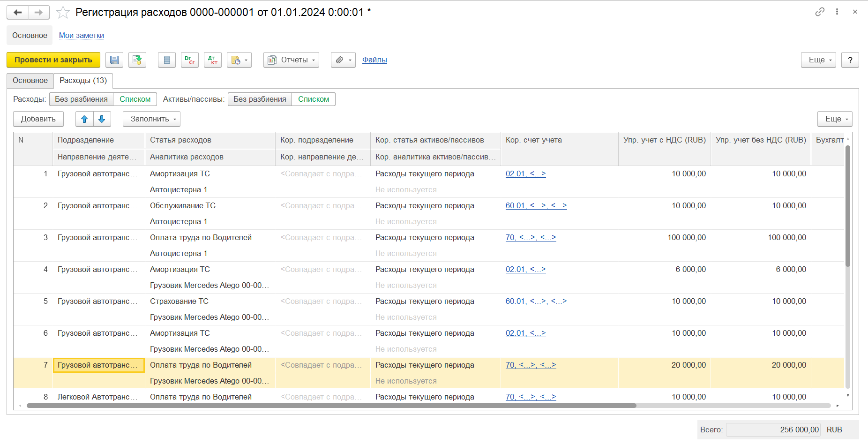Click Кор. счет учета column header
Viewport: 868px width, 445px height.
(559, 149)
